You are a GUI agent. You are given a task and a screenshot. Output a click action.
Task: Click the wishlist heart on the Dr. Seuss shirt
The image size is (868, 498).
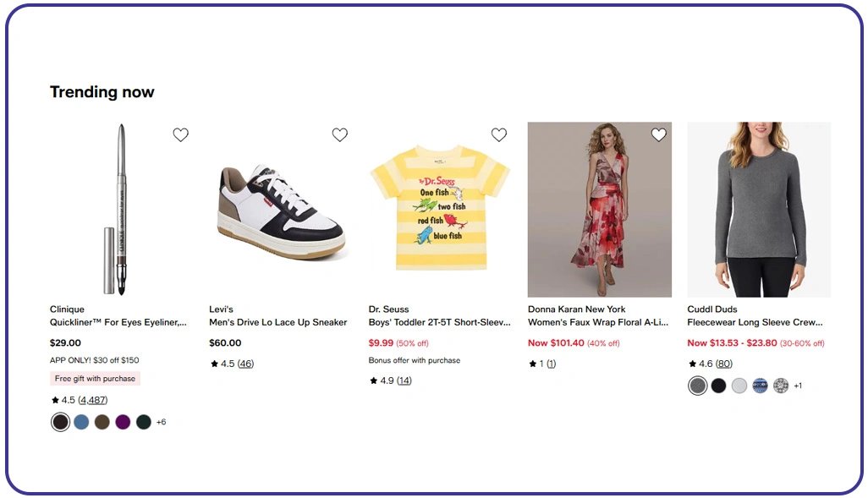(498, 134)
